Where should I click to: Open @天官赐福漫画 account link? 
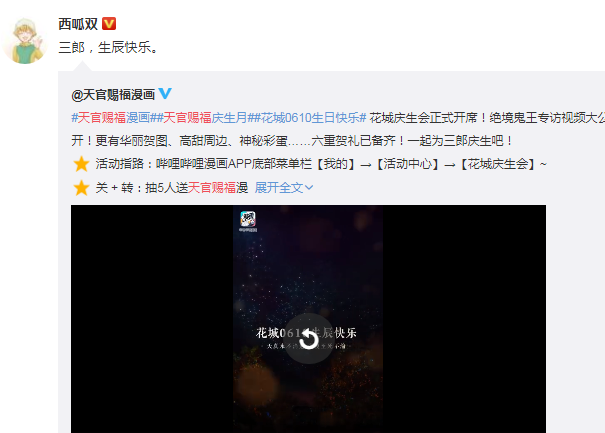point(113,95)
